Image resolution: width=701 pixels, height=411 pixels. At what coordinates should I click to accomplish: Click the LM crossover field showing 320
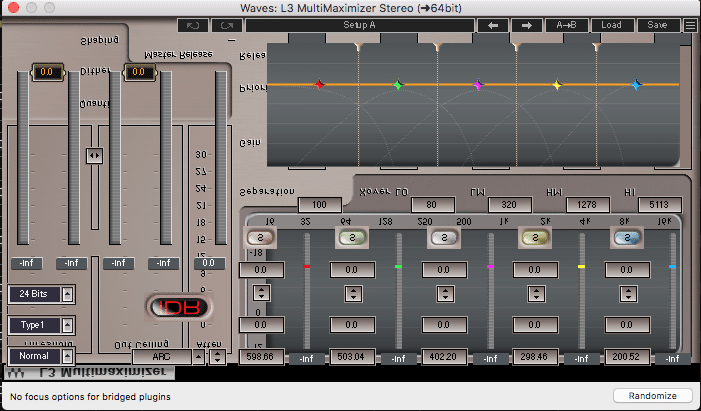tap(510, 205)
